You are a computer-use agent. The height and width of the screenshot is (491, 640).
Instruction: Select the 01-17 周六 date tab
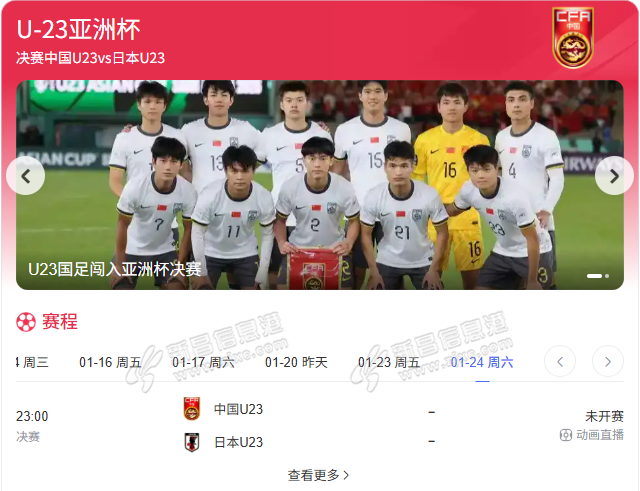point(203,362)
